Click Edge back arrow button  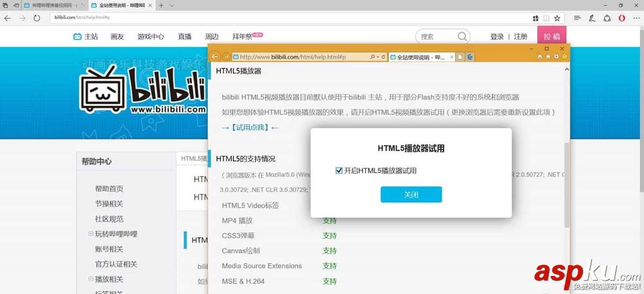7,18
